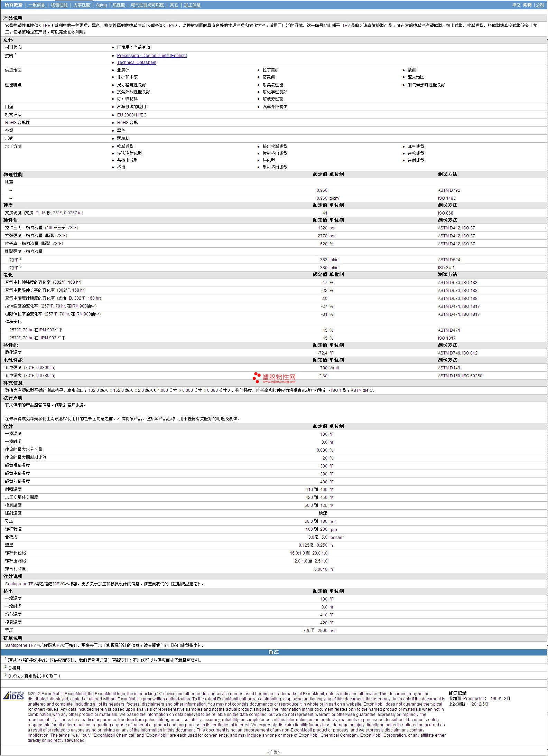
Task: Select the ISO 868 hardness method
Action: pos(445,213)
